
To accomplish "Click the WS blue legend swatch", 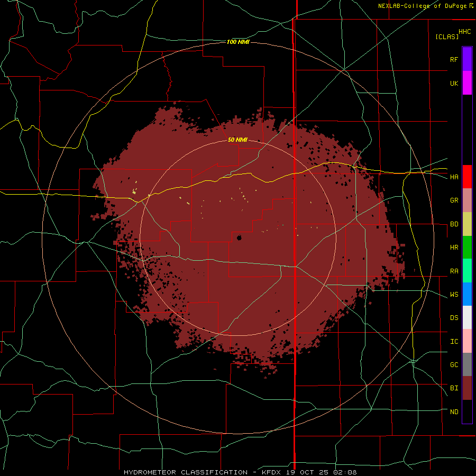I will (467, 294).
